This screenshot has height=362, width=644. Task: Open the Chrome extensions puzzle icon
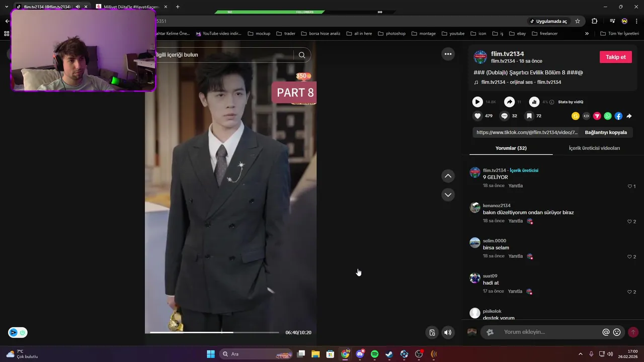tap(595, 21)
